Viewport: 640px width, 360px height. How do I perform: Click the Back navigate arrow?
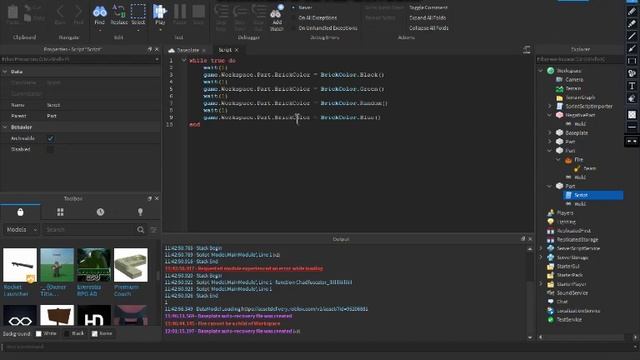tap(60, 15)
